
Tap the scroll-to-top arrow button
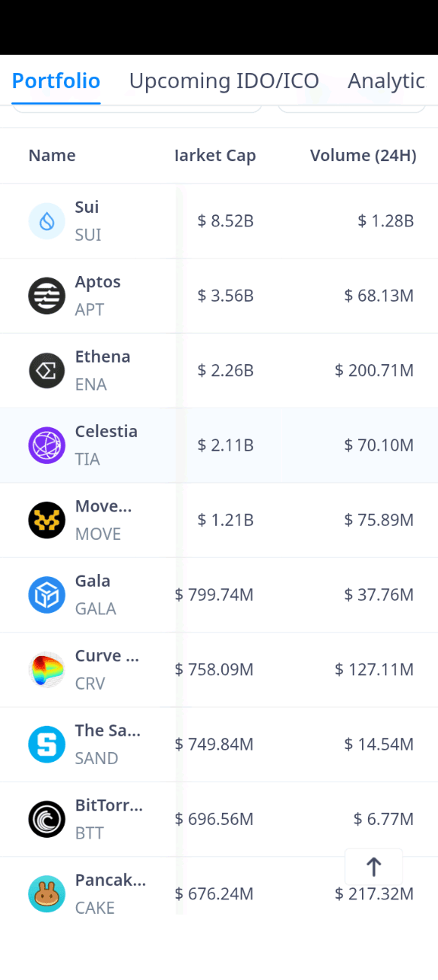373,867
